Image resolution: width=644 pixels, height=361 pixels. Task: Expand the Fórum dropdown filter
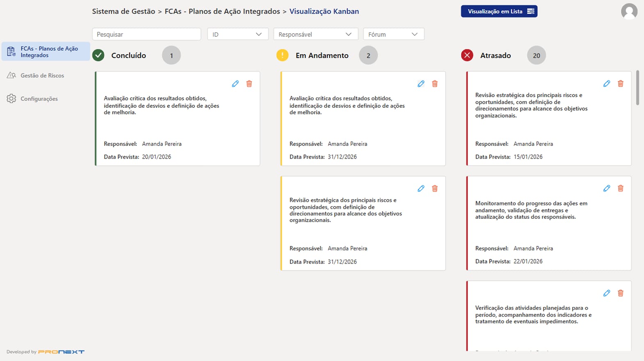[393, 34]
